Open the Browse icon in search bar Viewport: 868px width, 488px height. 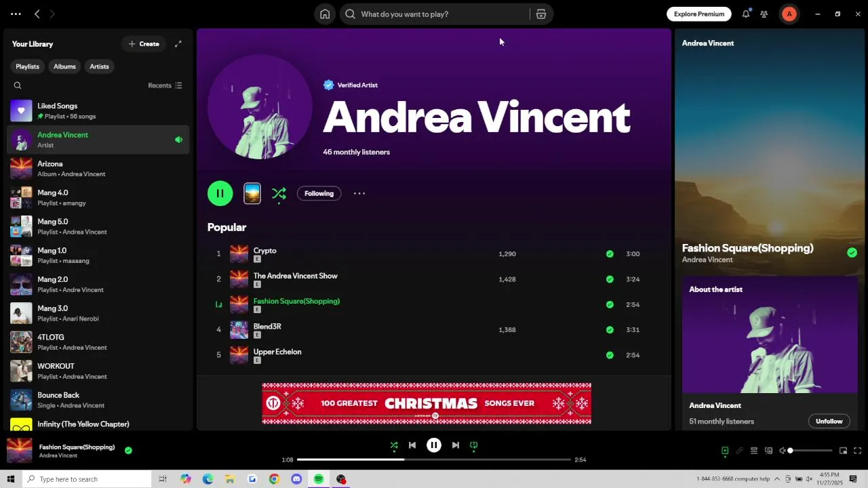pos(541,14)
